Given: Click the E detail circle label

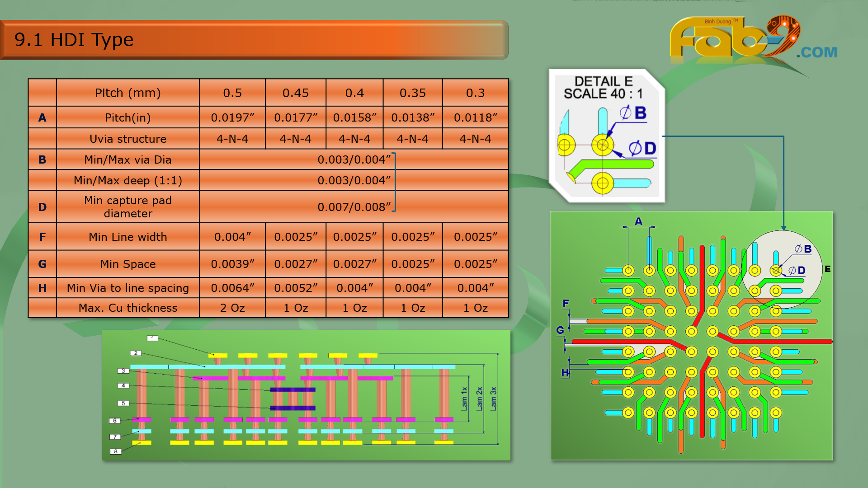Looking at the screenshot, I should coord(827,269).
